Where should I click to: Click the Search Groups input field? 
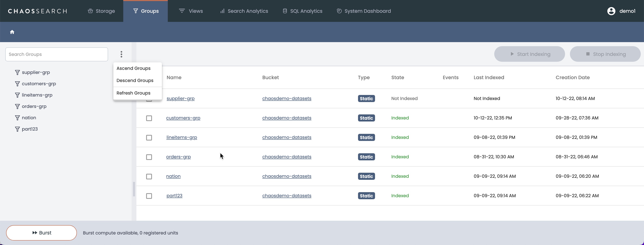click(x=56, y=54)
